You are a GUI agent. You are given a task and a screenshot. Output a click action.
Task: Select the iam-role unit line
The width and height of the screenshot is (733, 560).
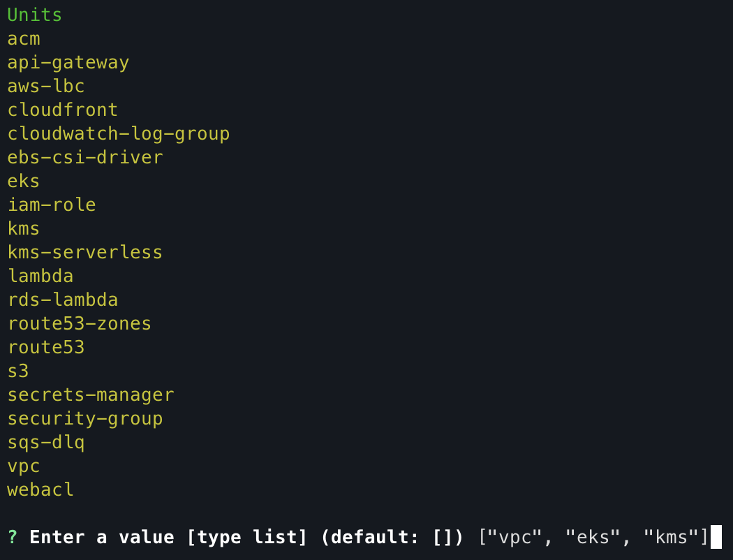click(x=52, y=205)
